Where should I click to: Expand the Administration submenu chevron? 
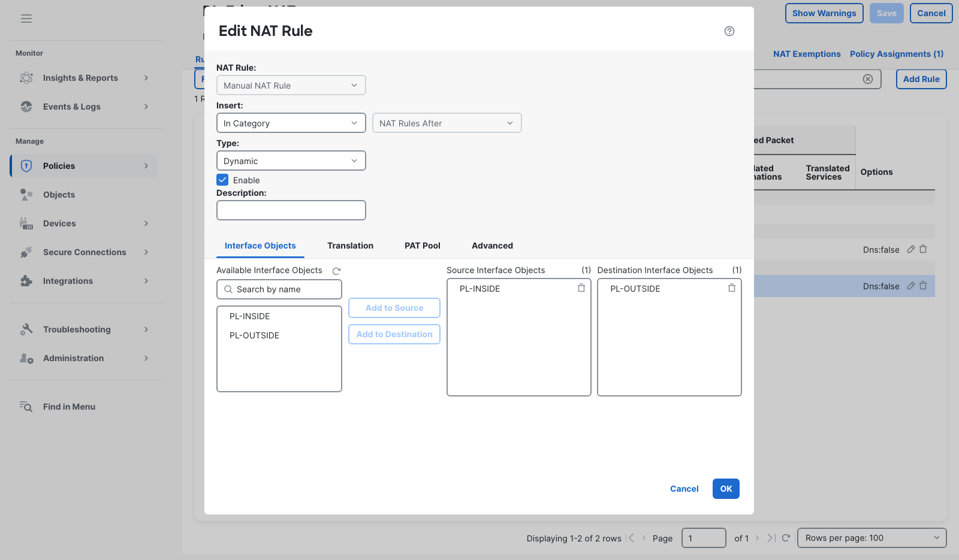(x=146, y=358)
